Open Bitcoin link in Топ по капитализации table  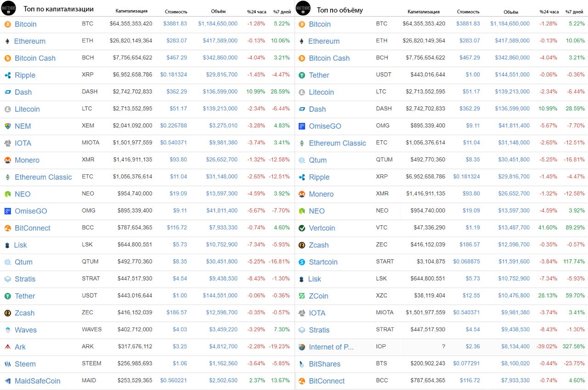(25, 24)
